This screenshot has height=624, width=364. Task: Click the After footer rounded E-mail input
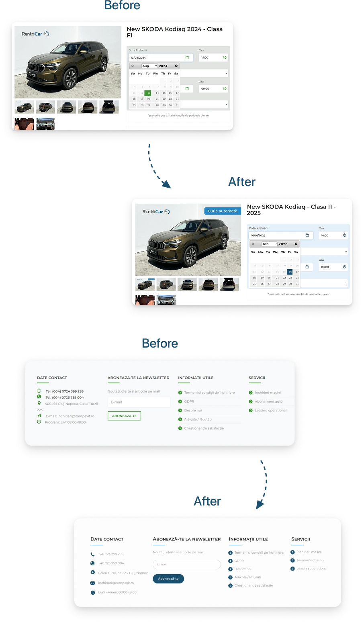187,565
